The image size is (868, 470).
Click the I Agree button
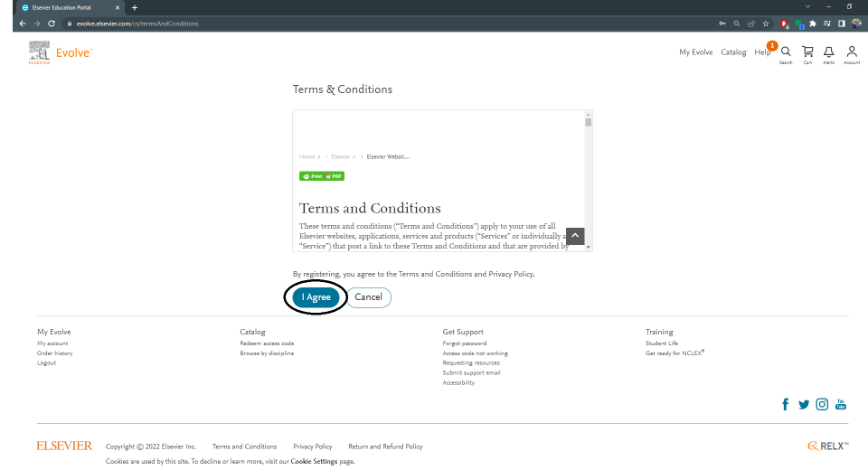(316, 297)
